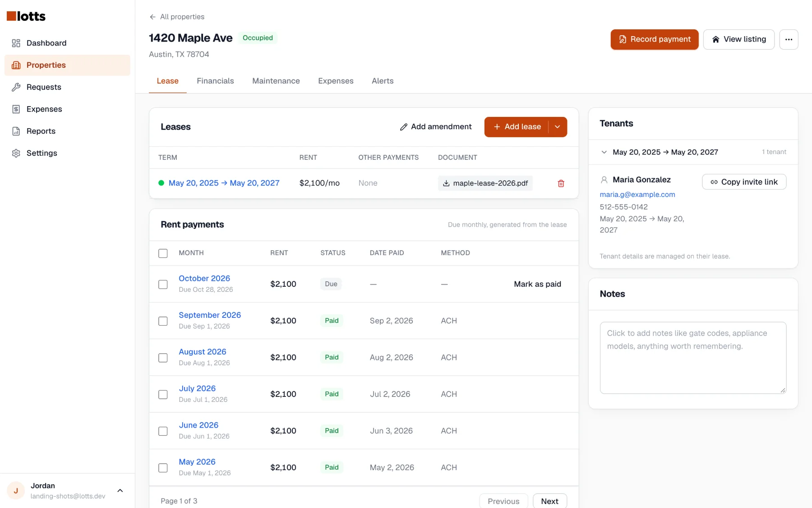
Task: Click Mark as paid for October 2026
Action: coord(537,284)
